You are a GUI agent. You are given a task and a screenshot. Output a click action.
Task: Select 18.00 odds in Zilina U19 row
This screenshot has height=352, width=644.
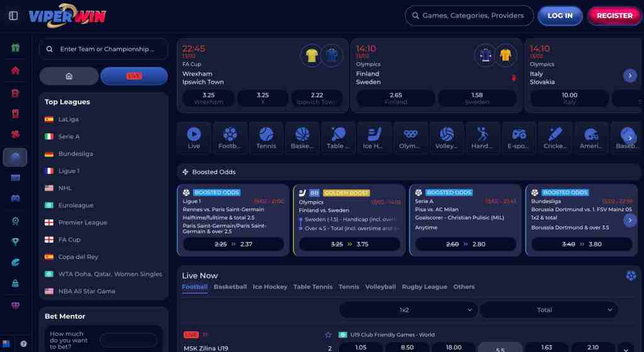coord(453,347)
